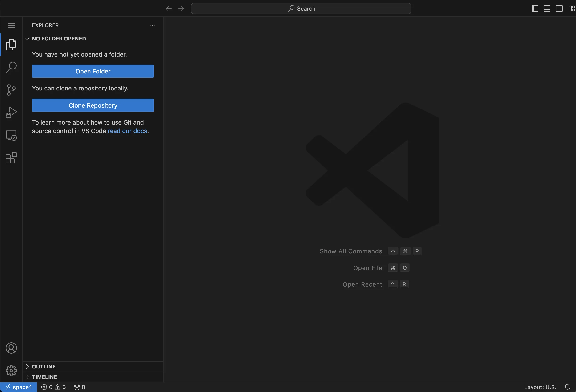The width and height of the screenshot is (576, 392).
Task: Toggle the secondary side bar
Action: coord(559,9)
